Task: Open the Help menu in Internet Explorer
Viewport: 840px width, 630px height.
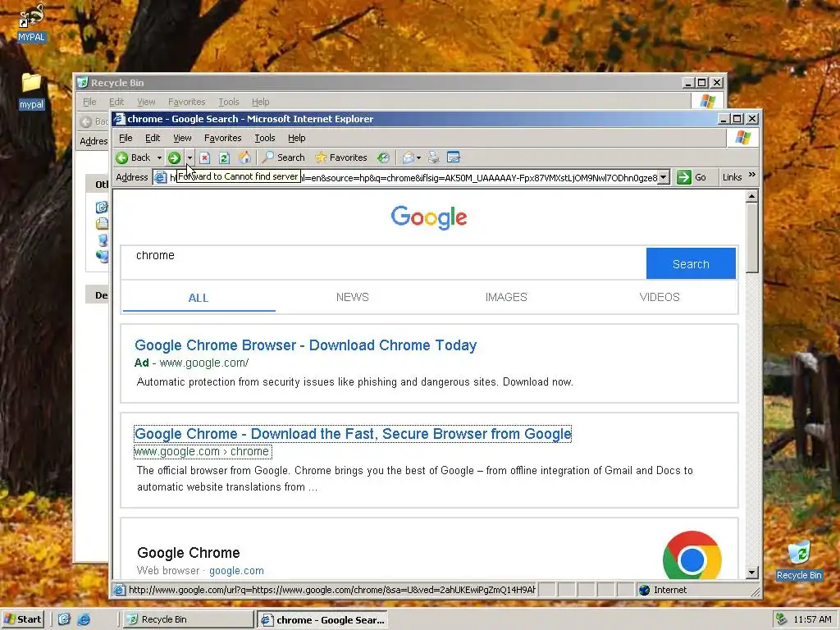Action: coord(296,138)
